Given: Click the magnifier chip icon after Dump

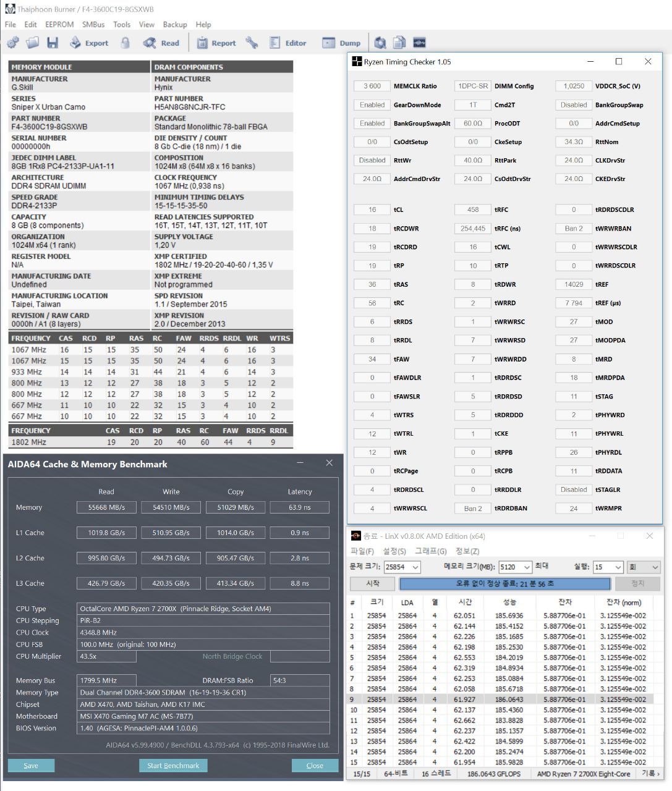Looking at the screenshot, I should tap(380, 43).
